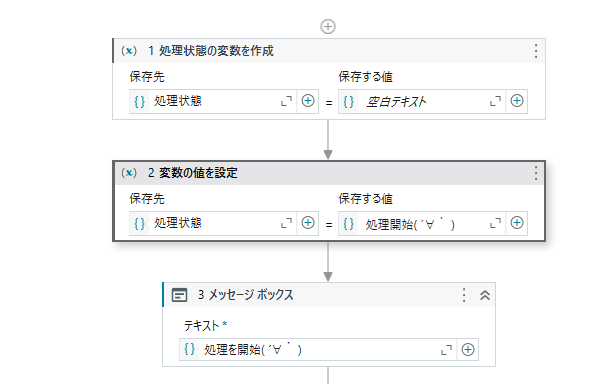Expand editor for activity 2 保存先 field

[x=286, y=223]
